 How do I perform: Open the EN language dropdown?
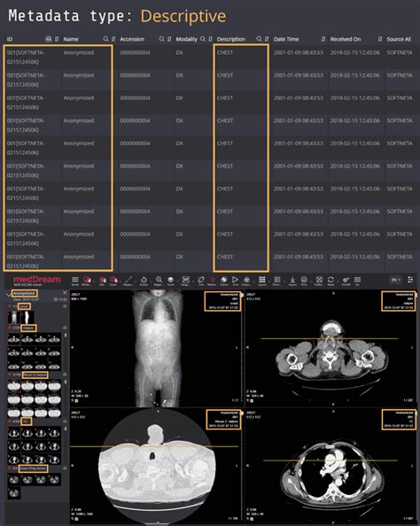(x=396, y=280)
